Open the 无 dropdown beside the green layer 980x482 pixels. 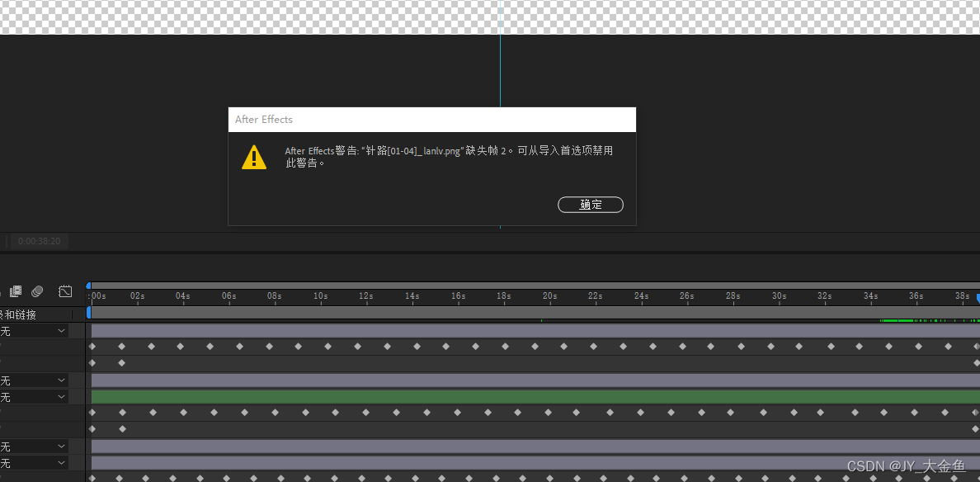click(34, 397)
